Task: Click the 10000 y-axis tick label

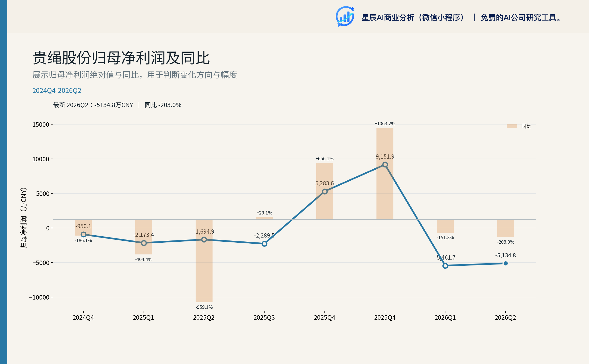Action: 41,159
